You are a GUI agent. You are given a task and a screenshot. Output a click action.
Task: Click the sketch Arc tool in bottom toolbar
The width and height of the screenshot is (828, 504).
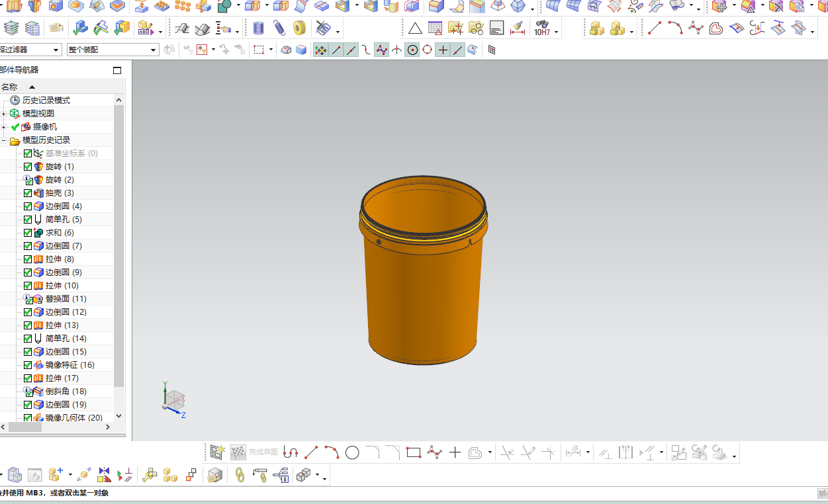click(x=332, y=452)
